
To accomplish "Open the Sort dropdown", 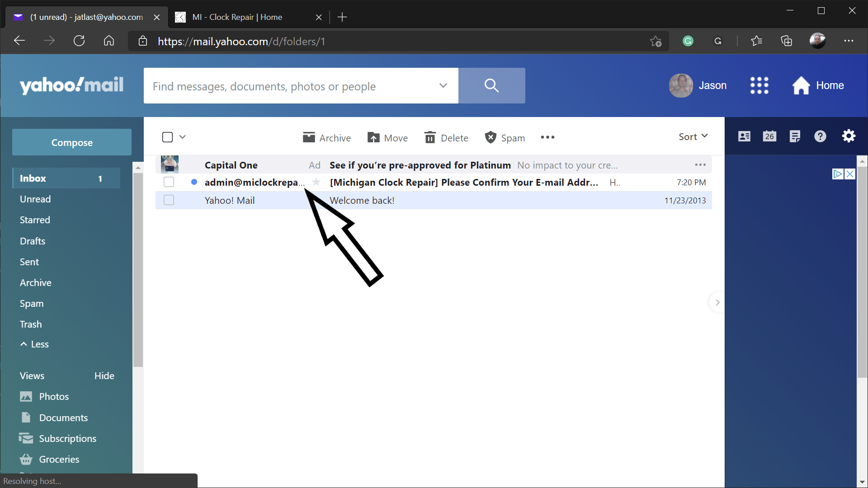I will [693, 136].
